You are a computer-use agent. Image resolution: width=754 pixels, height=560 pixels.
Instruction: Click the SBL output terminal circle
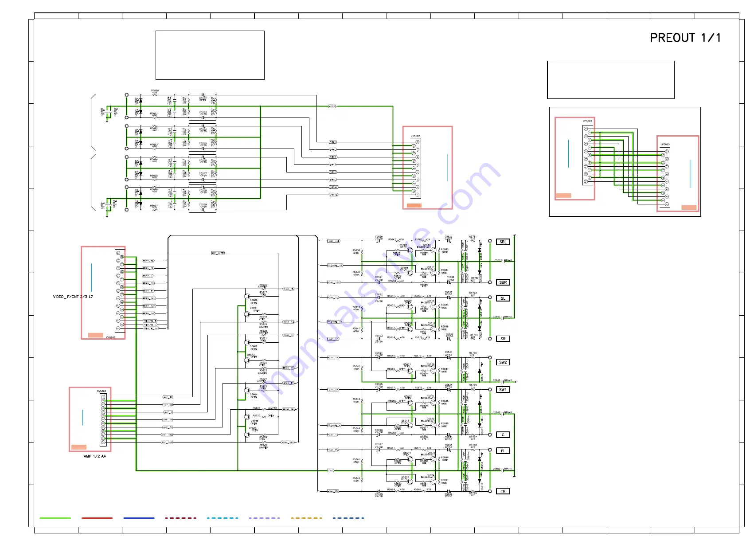pyautogui.click(x=490, y=241)
